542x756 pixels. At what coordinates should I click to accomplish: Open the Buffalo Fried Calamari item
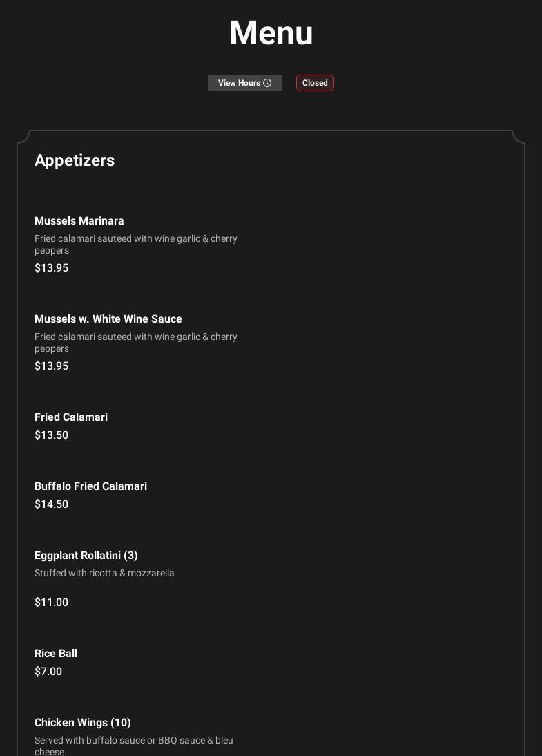[x=90, y=486]
